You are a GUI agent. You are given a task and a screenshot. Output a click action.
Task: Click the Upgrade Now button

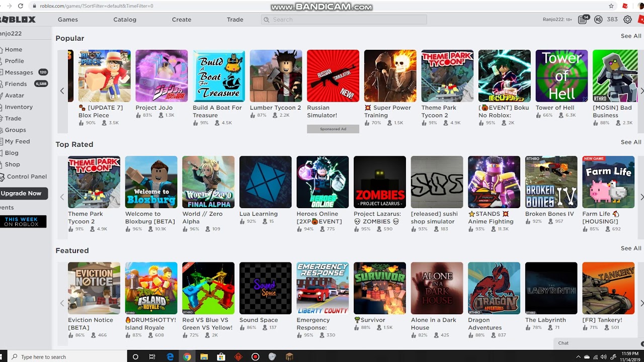23,194
